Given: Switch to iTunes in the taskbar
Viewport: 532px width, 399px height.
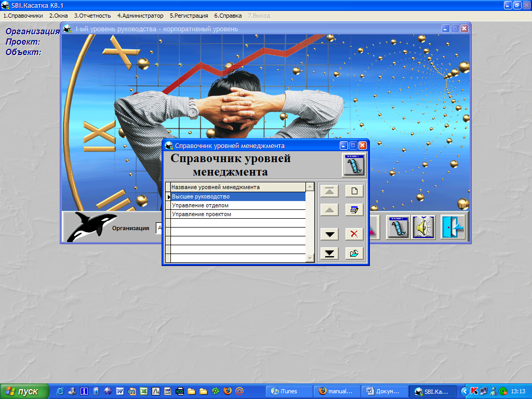Looking at the screenshot, I should pyautogui.click(x=289, y=391).
